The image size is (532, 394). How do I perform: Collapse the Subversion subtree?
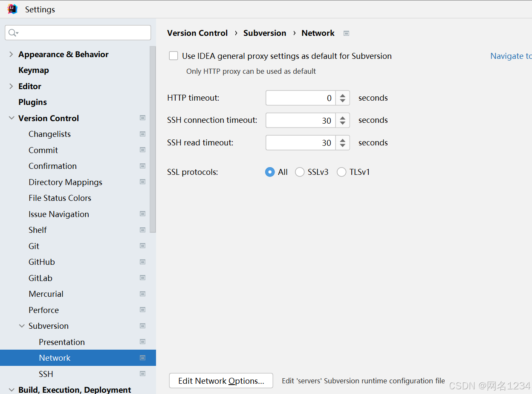tap(22, 326)
